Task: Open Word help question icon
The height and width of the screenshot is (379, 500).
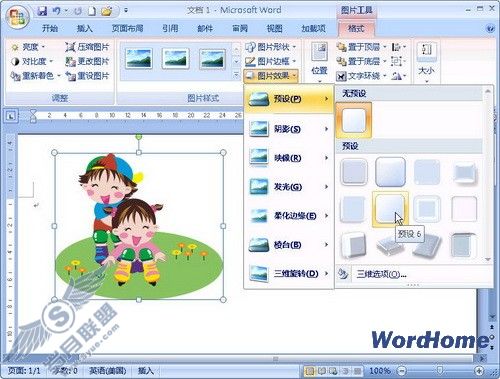Action: pos(490,29)
